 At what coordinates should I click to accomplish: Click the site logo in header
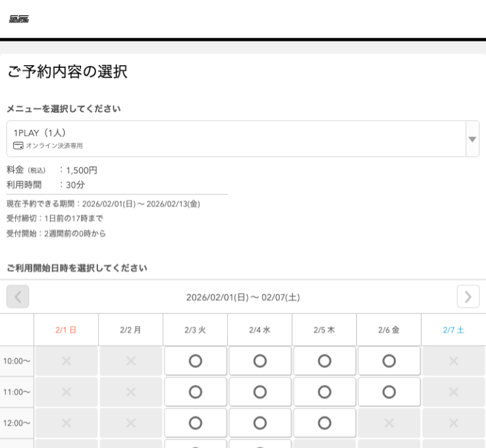point(19,19)
